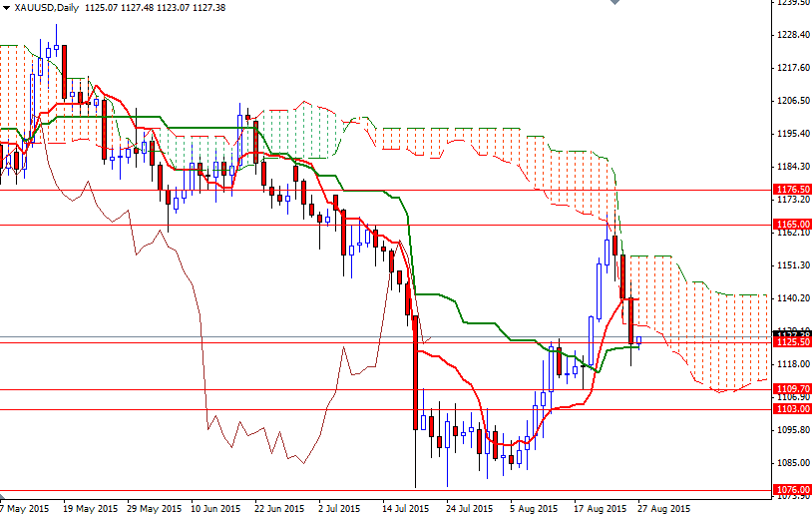Image resolution: width=812 pixels, height=515 pixels.
Task: Click the gray chart shift marker at top
Action: click(614, 2)
